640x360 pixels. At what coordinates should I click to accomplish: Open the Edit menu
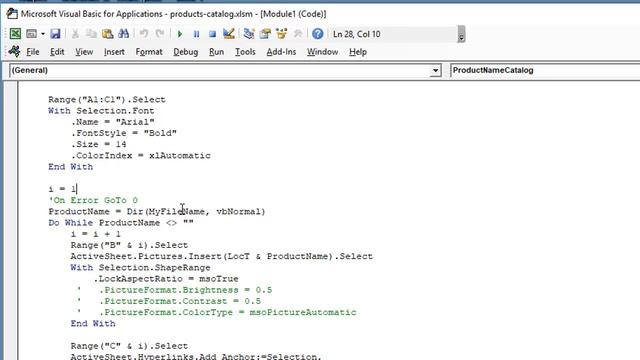57,52
